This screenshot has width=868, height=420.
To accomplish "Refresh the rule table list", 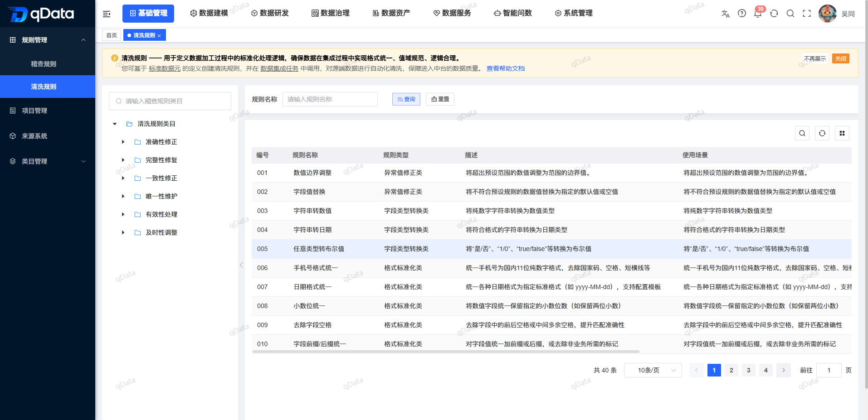I will (822, 133).
